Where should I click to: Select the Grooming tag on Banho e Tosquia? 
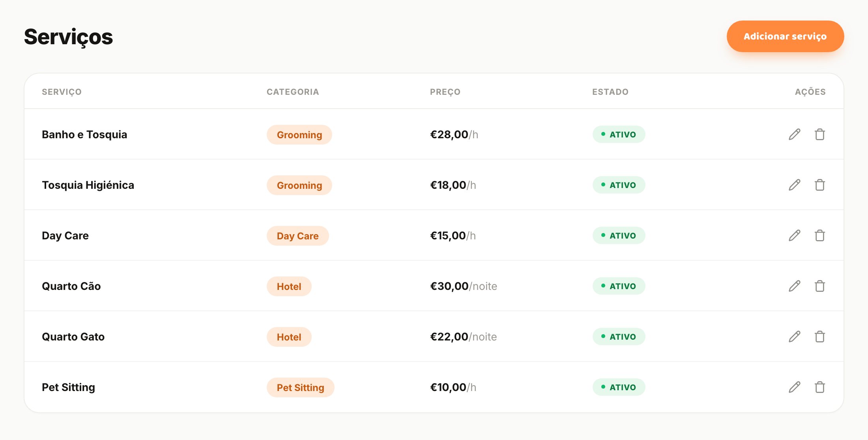[x=299, y=135]
